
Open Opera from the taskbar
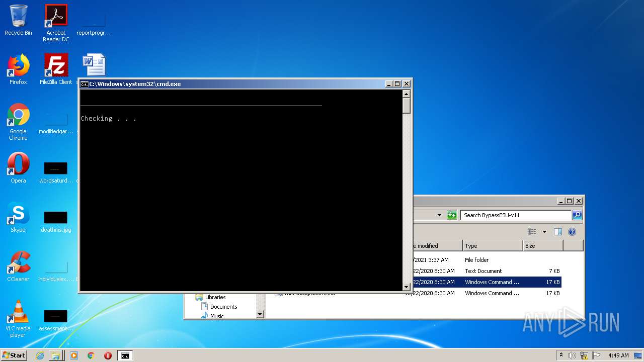pyautogui.click(x=108, y=355)
